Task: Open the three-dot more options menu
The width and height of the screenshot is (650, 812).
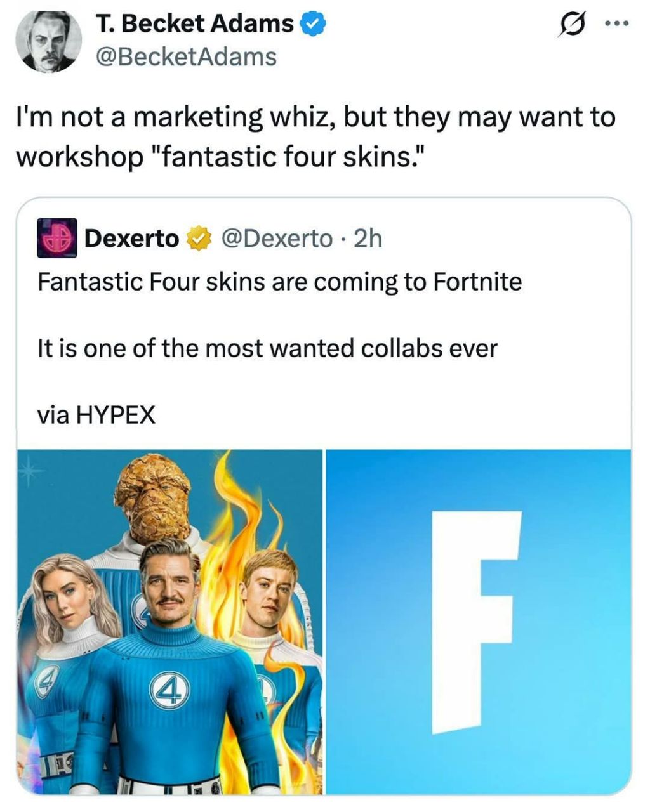Action: coord(616,25)
